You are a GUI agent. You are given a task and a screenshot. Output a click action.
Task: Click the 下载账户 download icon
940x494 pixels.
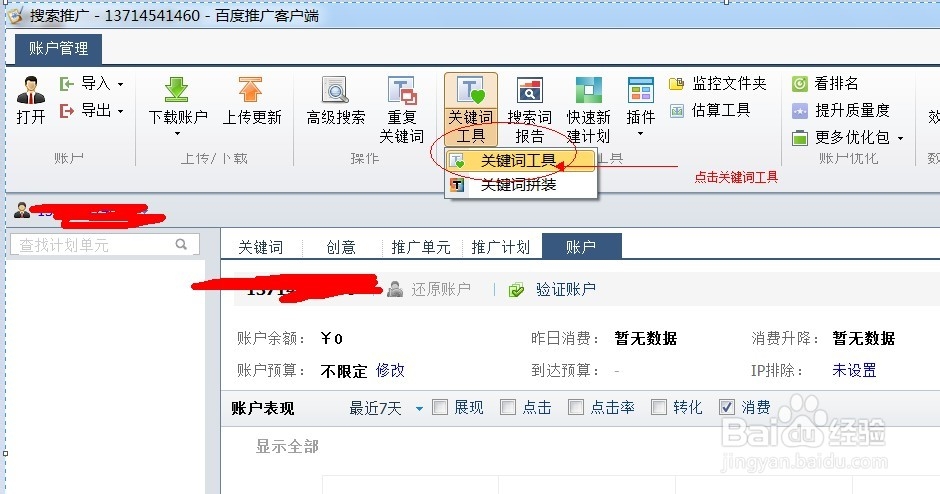176,89
